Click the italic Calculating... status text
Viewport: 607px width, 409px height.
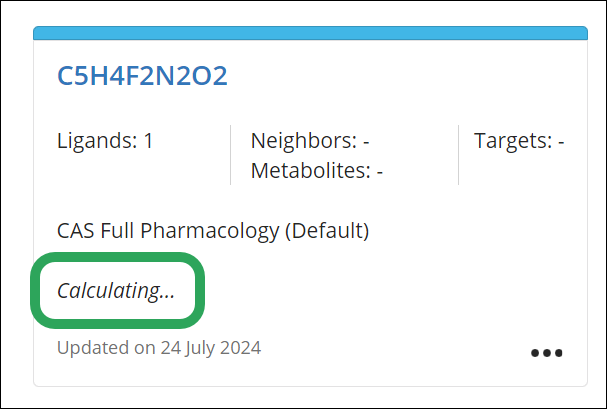(x=116, y=291)
